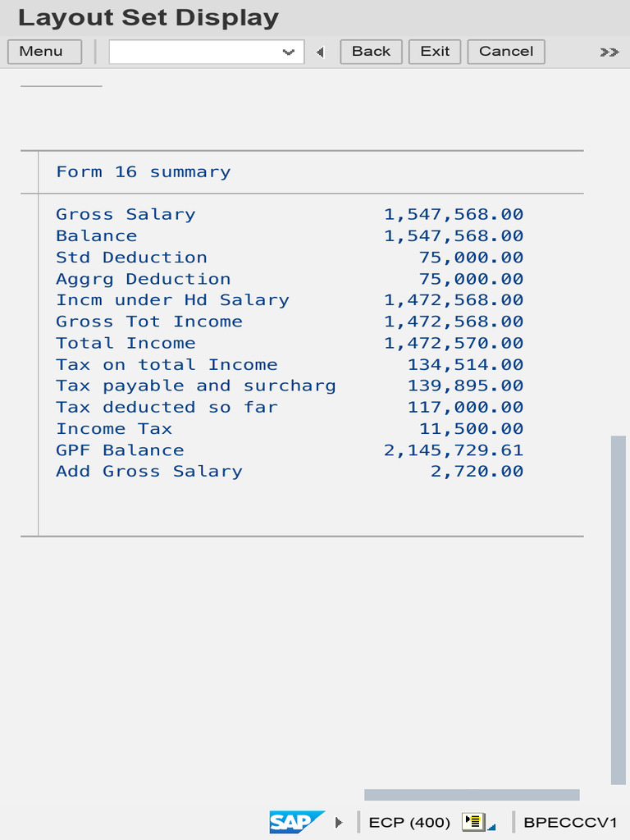630x840 pixels.
Task: Open the Menu button
Action: 45,52
